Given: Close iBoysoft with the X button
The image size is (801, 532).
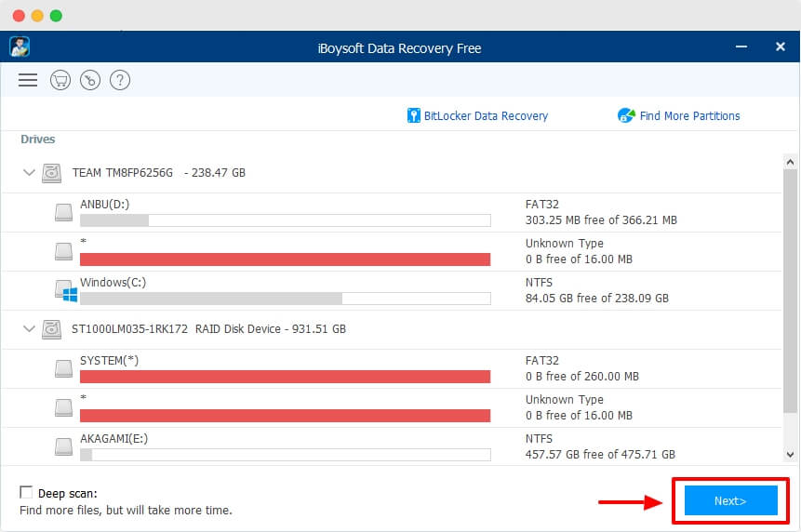Looking at the screenshot, I should coord(780,47).
